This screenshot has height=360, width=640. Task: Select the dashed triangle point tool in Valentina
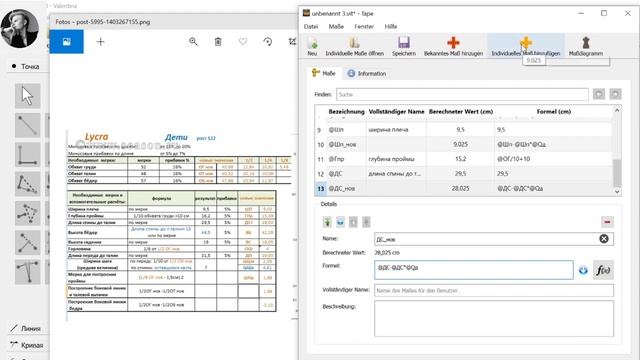tap(27, 184)
